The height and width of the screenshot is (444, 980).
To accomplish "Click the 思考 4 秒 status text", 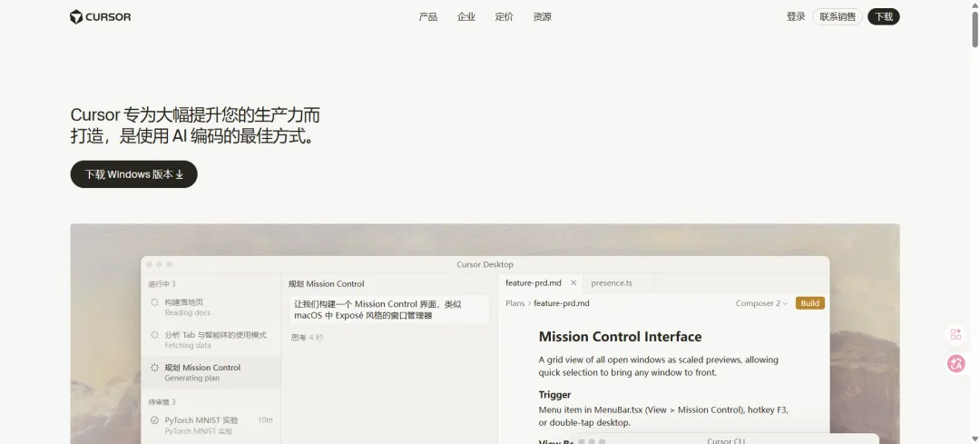I will point(307,337).
